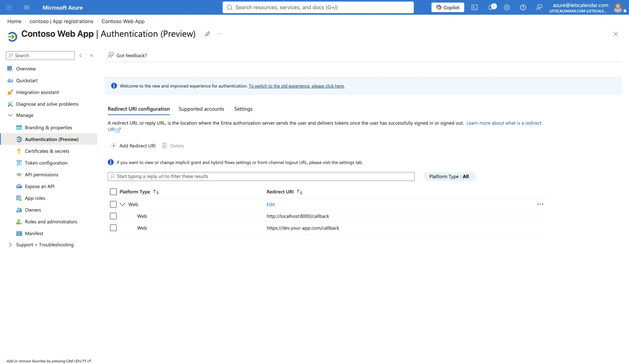Expand Support + Troubleshooting section
Image resolution: width=629 pixels, height=364 pixels.
[10, 244]
